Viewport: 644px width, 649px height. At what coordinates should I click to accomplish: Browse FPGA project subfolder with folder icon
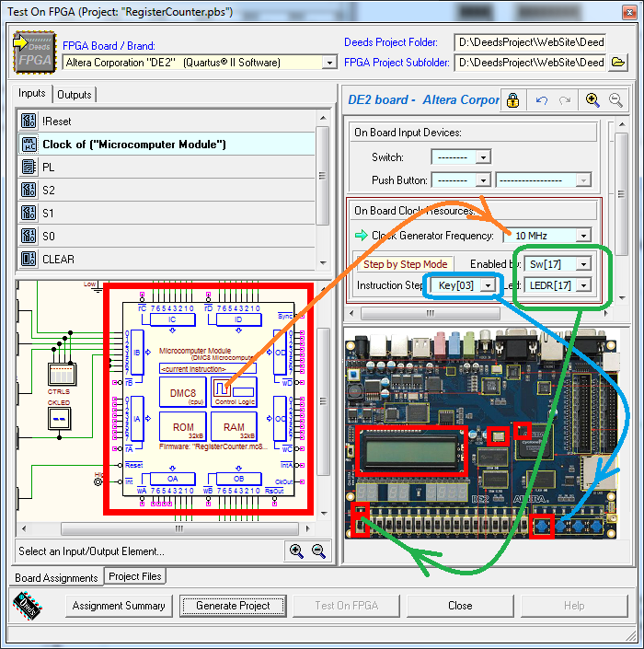tap(618, 63)
